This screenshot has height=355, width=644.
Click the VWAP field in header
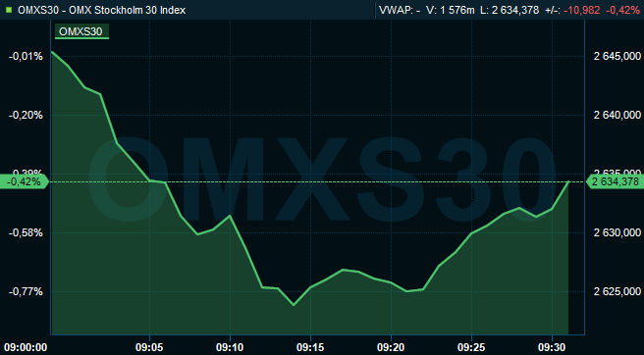[x=400, y=10]
